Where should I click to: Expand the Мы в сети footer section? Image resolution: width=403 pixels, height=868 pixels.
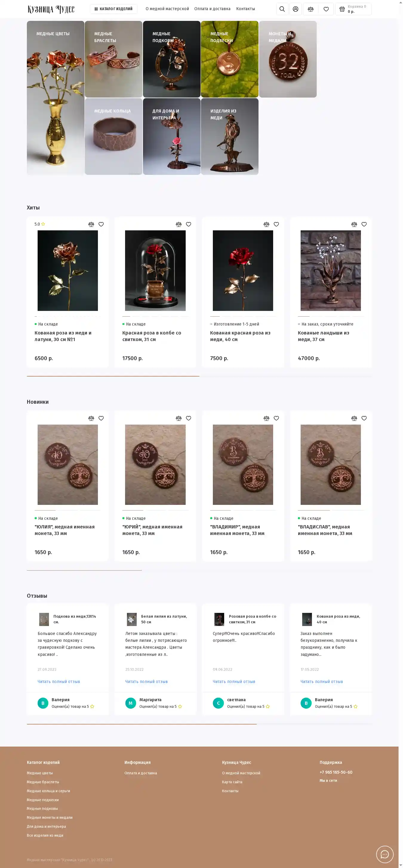(x=328, y=780)
